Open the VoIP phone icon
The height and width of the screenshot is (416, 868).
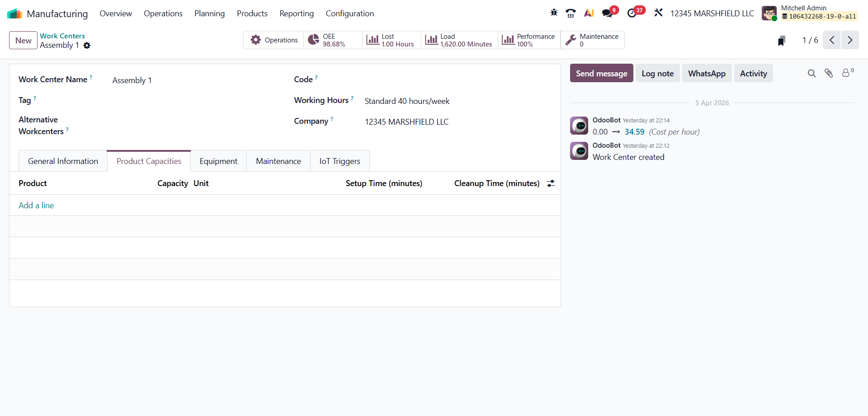[571, 13]
